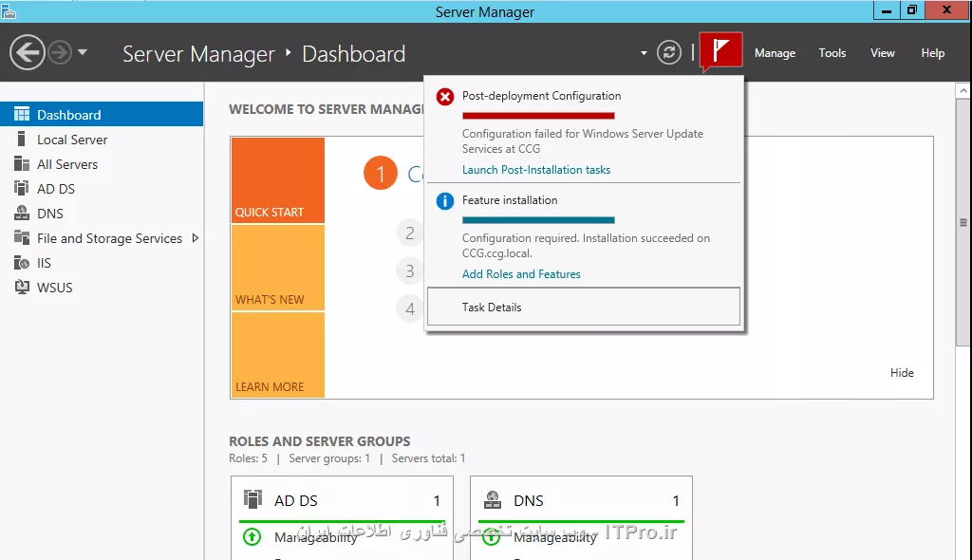Viewport: 972px width, 560px height.
Task: Click the Back navigation arrow
Action: (28, 53)
